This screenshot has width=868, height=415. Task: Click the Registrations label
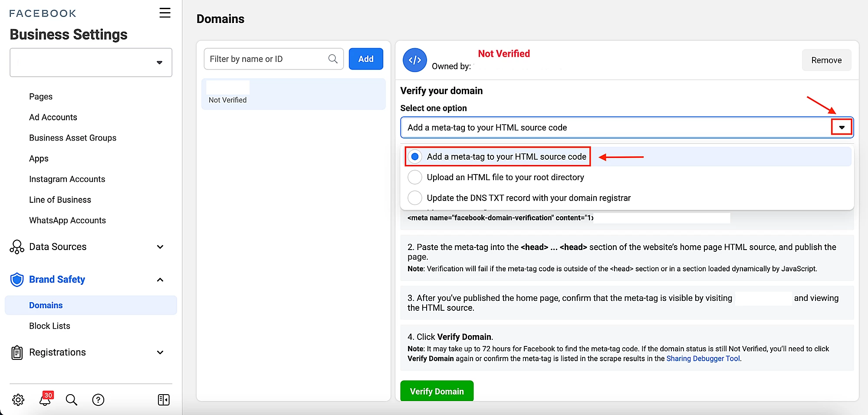pos(57,352)
